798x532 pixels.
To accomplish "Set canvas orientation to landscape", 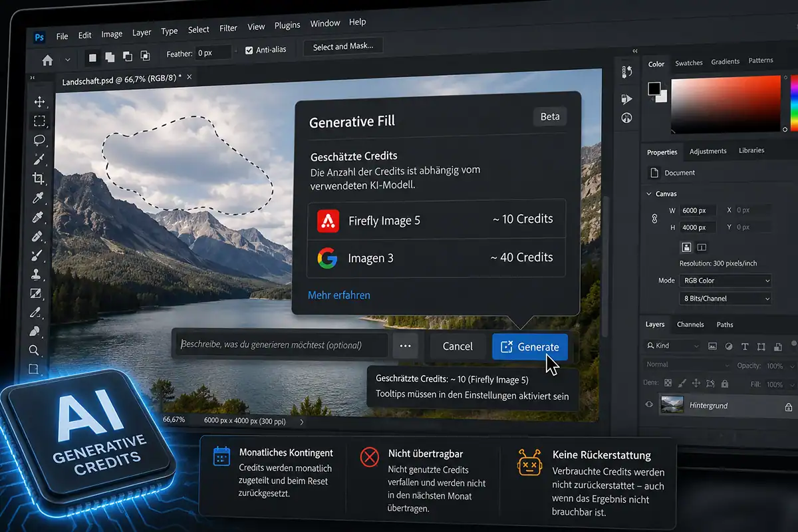I will click(702, 247).
